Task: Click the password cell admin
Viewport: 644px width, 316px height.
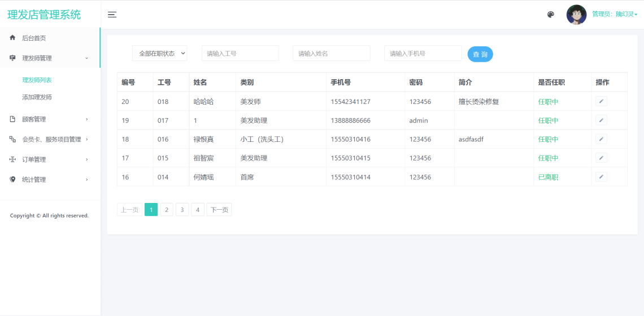Action: coord(419,120)
